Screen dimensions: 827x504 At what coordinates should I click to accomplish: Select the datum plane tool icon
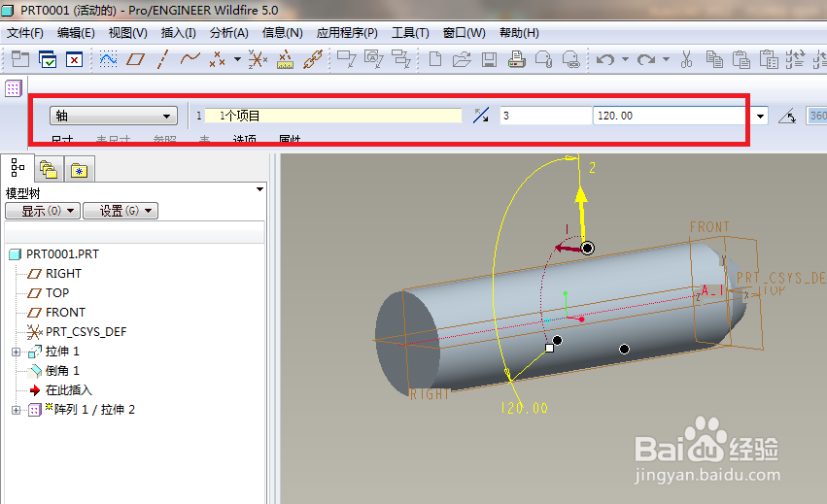[135, 59]
